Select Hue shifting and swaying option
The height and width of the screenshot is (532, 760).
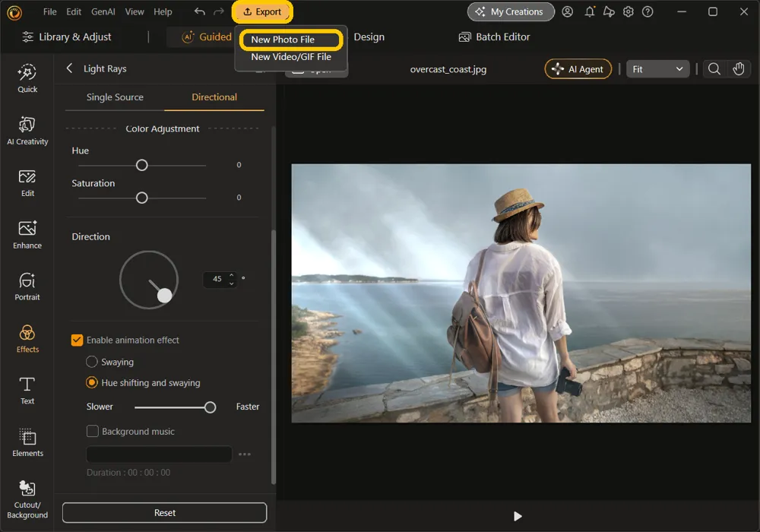92,382
